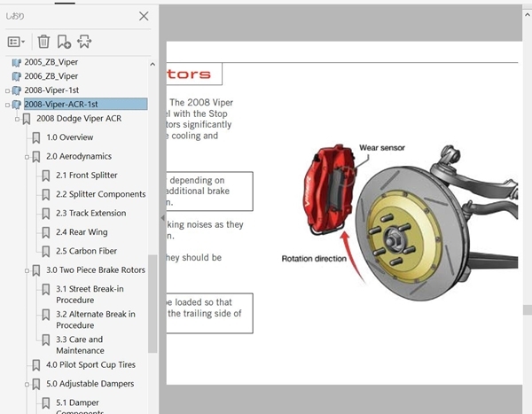
Task: Select the 2006_ZB_Viper bookmark
Action: pyautogui.click(x=51, y=76)
